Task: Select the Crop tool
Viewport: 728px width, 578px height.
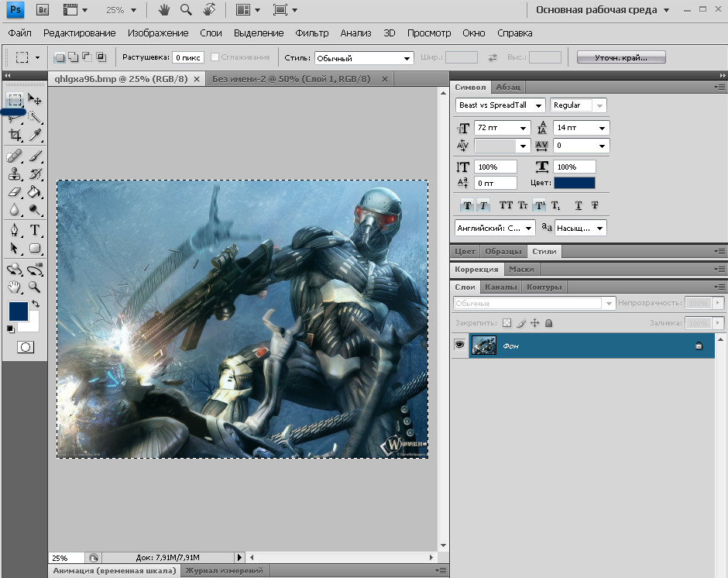Action: 15,136
